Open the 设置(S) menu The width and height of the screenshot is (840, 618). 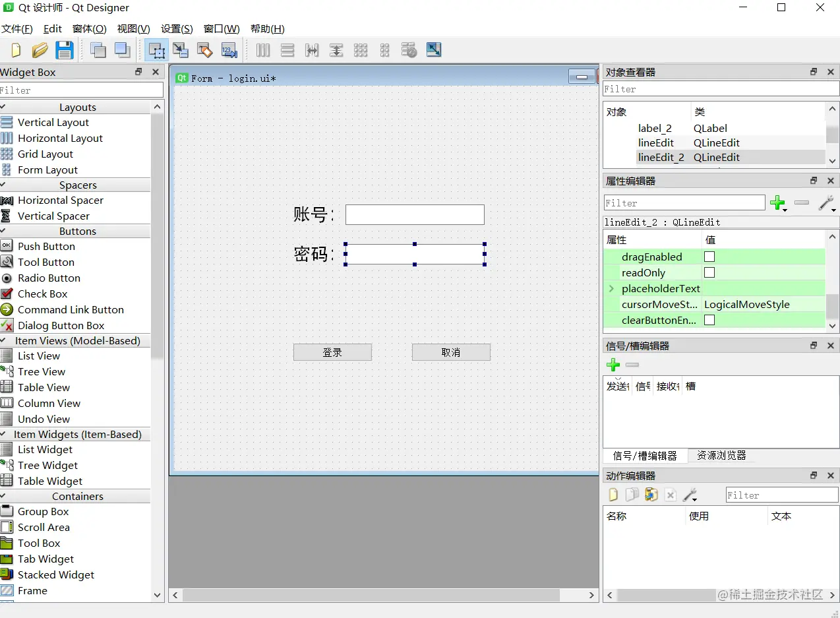177,29
